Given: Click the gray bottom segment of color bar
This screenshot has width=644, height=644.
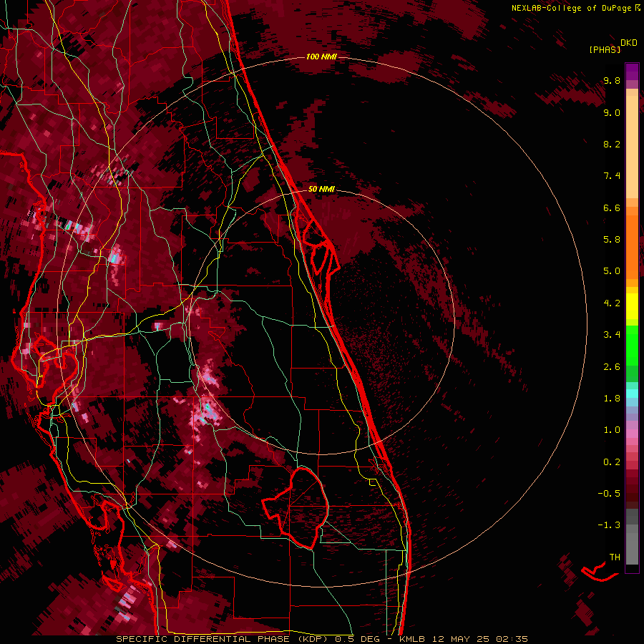Looking at the screenshot, I should tap(632, 537).
